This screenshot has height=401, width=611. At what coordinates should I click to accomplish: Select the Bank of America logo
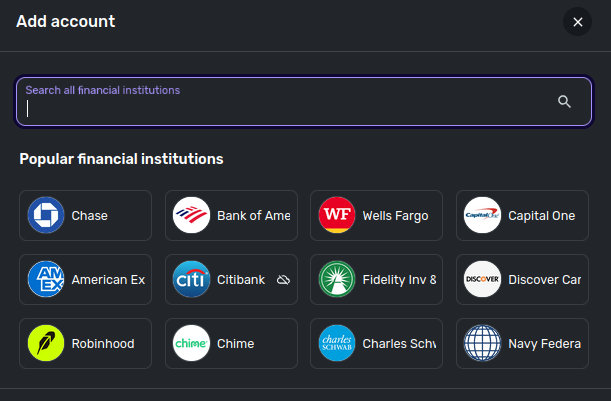click(192, 216)
